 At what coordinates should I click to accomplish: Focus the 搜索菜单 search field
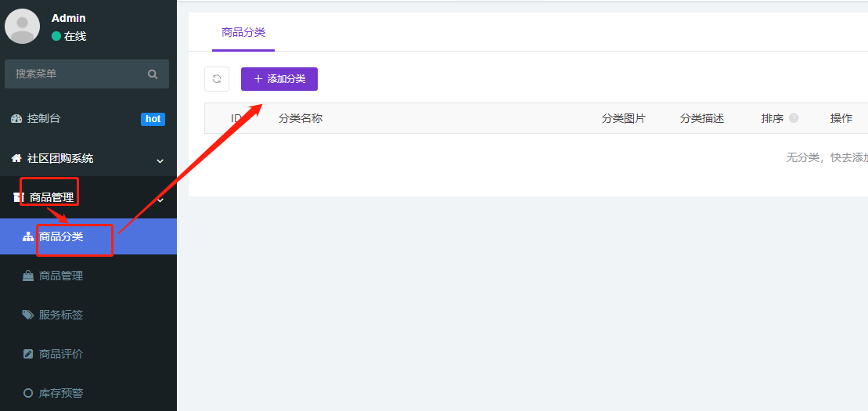87,74
